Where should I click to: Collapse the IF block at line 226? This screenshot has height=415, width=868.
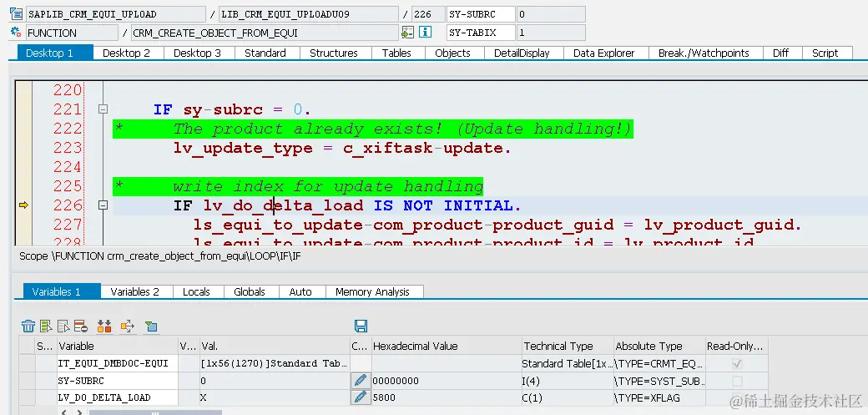pos(103,205)
